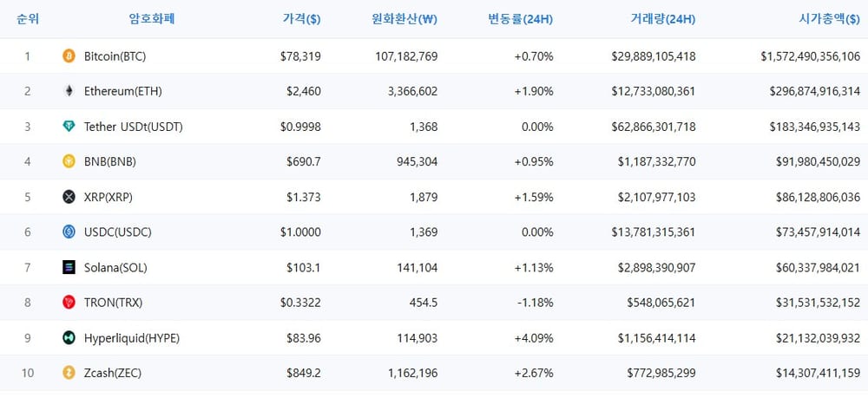Sort by 순위 column header
The width and height of the screenshot is (868, 398).
(28, 19)
